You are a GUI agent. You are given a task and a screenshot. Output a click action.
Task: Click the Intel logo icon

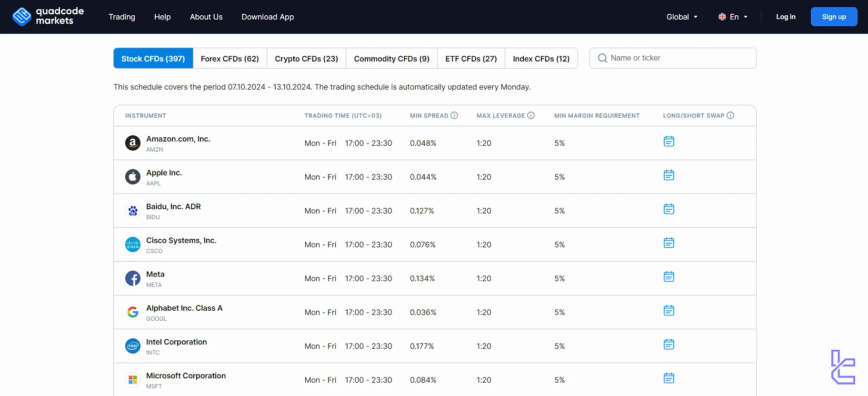click(133, 346)
